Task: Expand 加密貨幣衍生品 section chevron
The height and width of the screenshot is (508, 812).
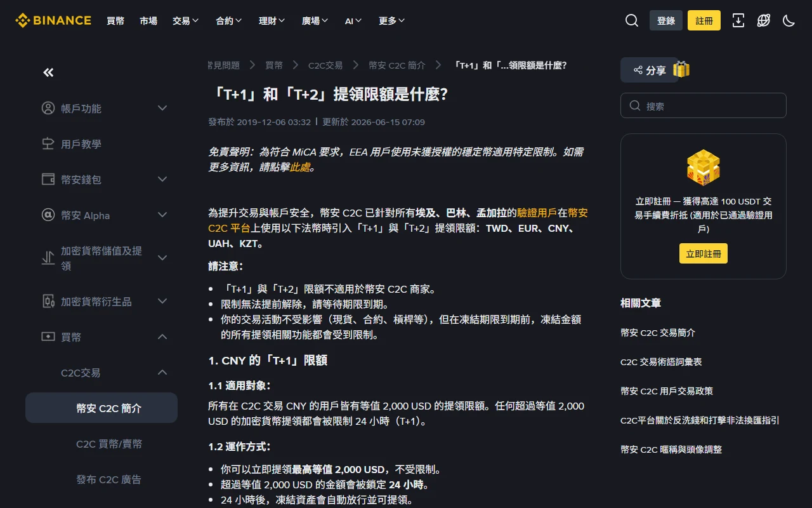Action: pos(162,301)
